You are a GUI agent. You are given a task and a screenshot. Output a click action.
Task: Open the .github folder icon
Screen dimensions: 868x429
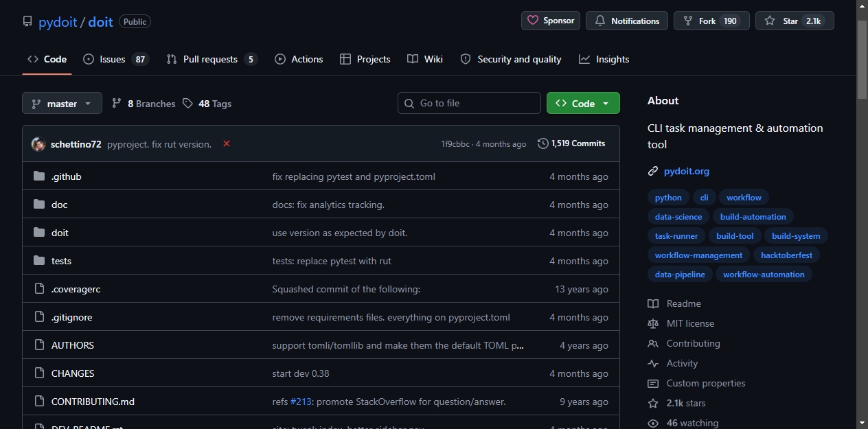tap(39, 176)
